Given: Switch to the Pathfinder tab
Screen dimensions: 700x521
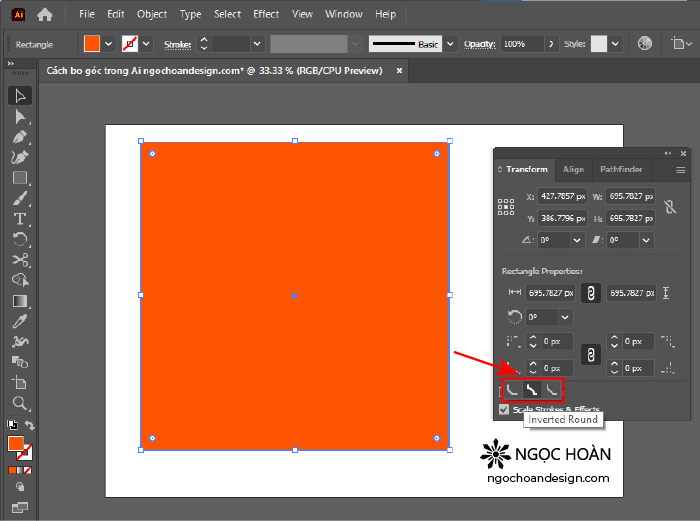Looking at the screenshot, I should pyautogui.click(x=620, y=170).
